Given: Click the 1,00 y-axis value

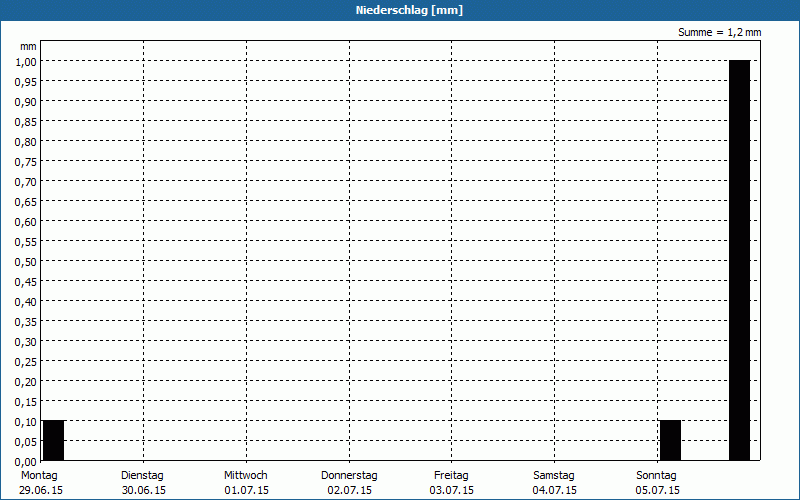Looking at the screenshot, I should [26, 62].
